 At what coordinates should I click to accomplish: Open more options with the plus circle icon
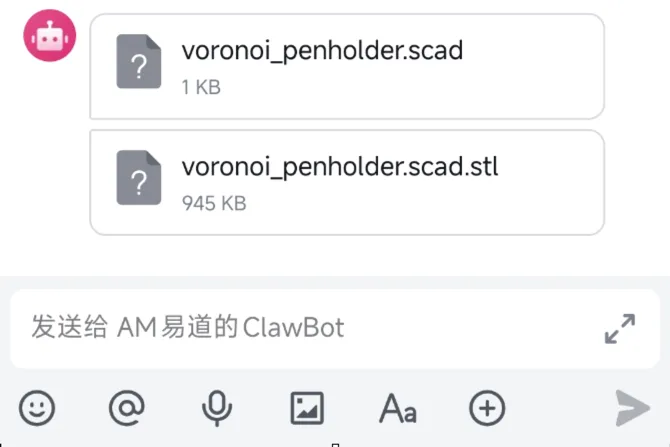pos(487,408)
